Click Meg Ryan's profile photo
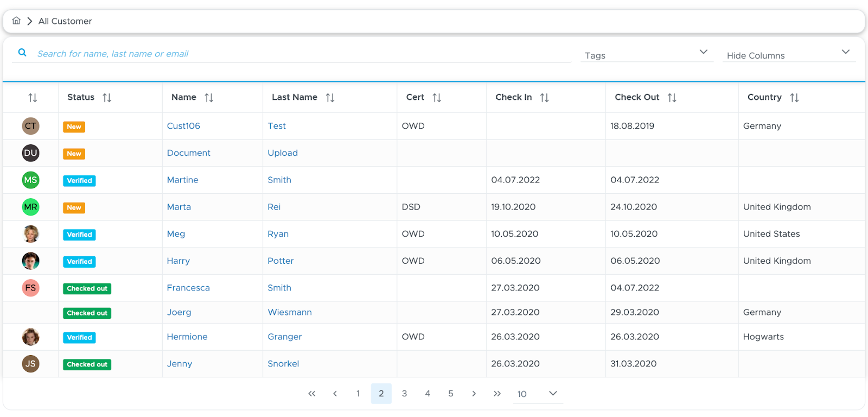868x417 pixels. click(x=30, y=234)
